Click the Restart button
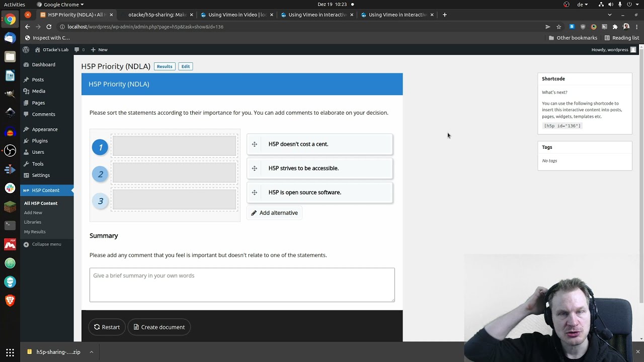644x362 pixels. pos(107,327)
